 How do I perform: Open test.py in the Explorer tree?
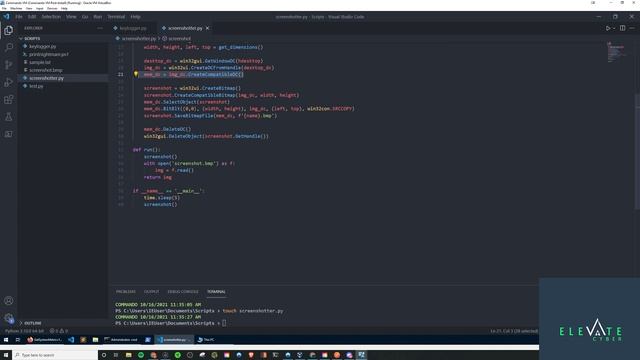point(36,86)
